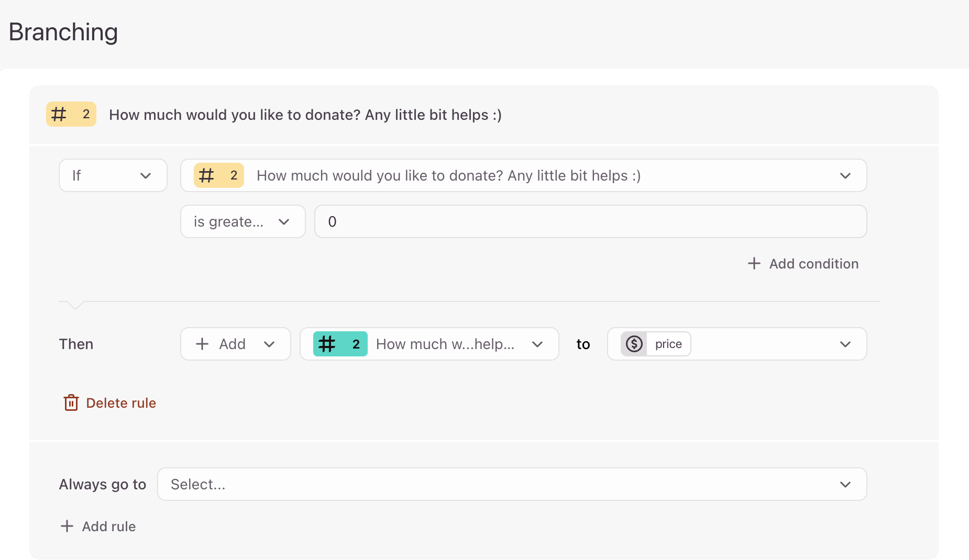
Task: Open the 'is greater' operator dropdown
Action: [243, 221]
